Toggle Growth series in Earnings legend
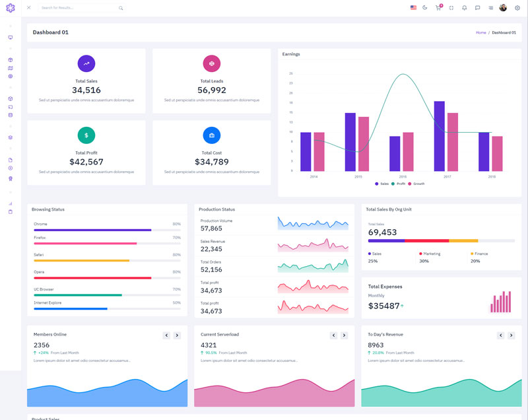Screen dimensions: 528x420 tap(416, 184)
